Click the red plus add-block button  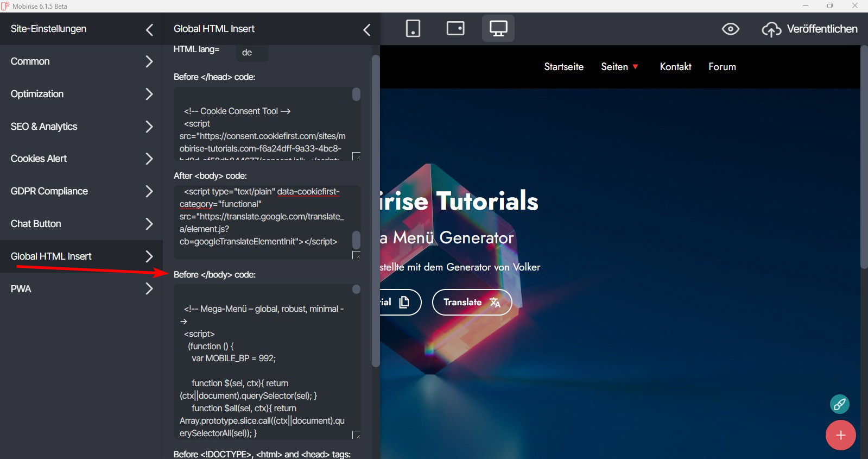pos(840,435)
